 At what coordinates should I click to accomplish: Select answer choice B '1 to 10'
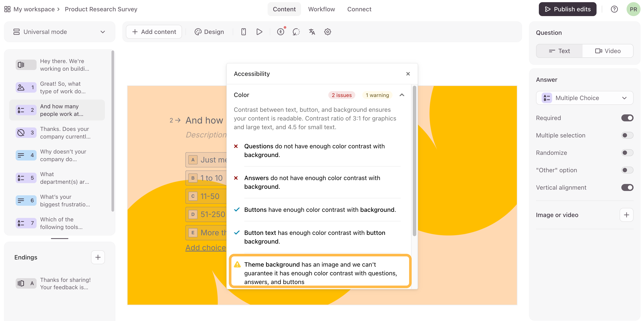206,178
